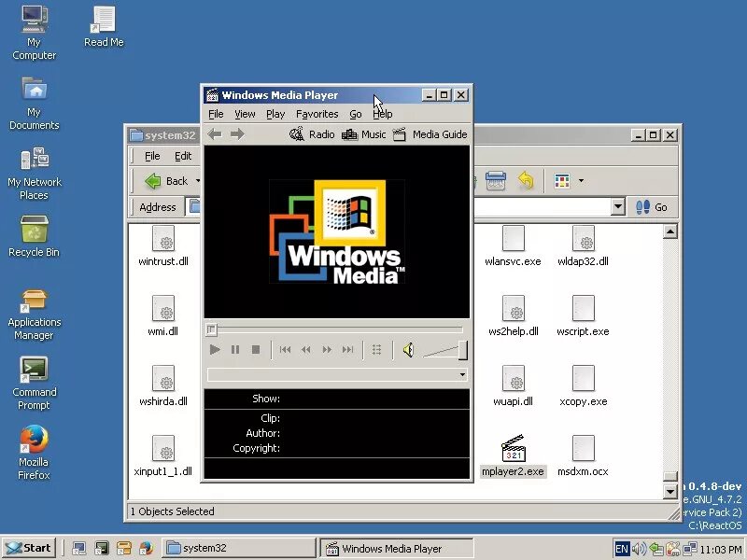Open the Views dropdown arrow in explorer toolbar
This screenshot has height=560, width=747.
(x=581, y=181)
